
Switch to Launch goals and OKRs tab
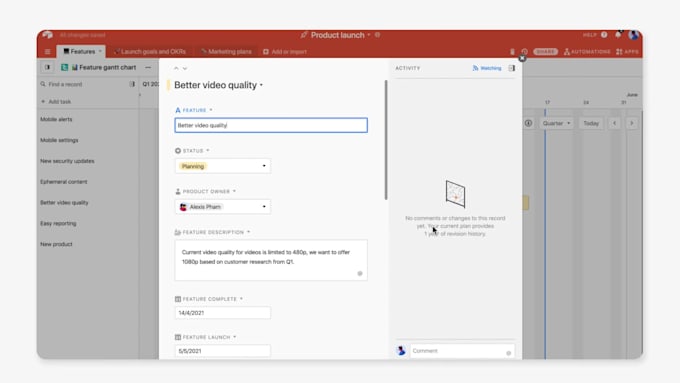(150, 52)
